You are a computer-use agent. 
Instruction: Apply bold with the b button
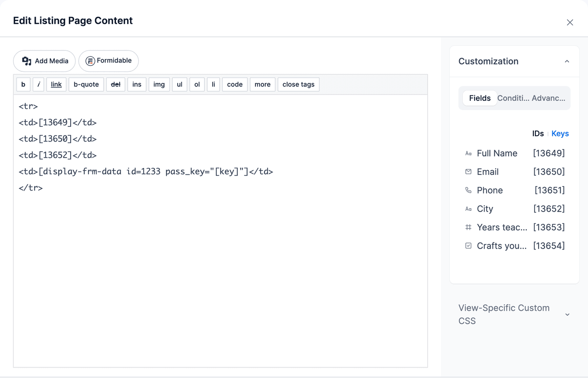tap(23, 84)
